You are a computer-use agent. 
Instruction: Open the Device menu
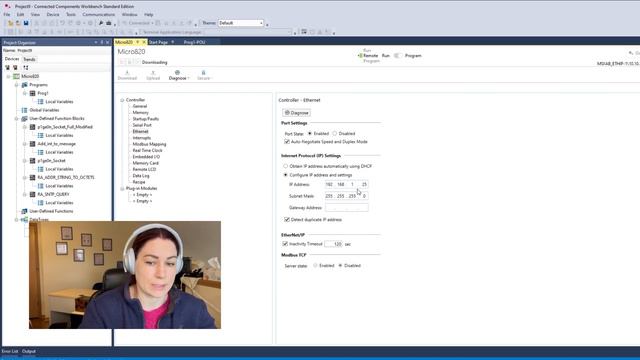click(x=53, y=14)
